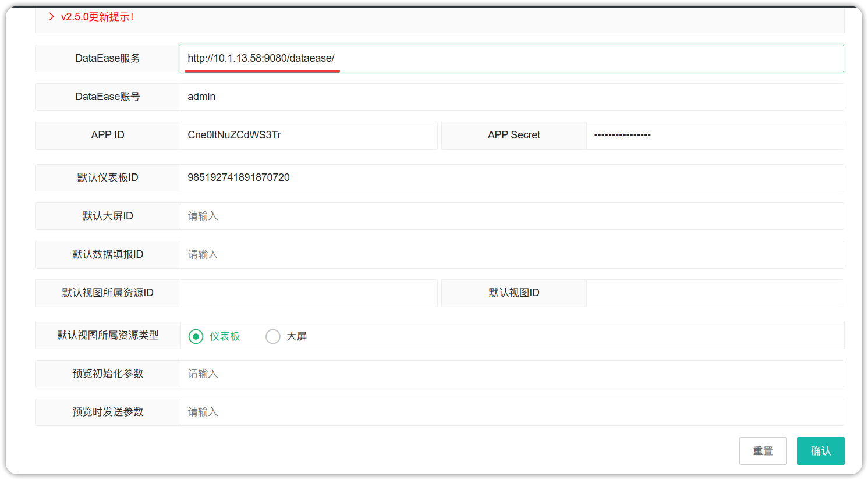Click the green 仪表板 radio label text
Image resolution: width=868 pixels, height=480 pixels.
(x=225, y=336)
